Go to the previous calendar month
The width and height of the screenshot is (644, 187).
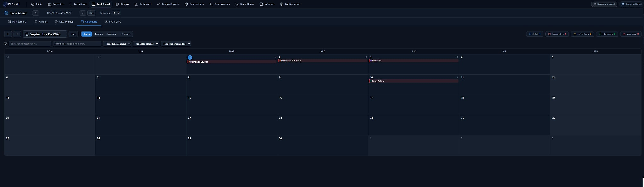[8, 34]
